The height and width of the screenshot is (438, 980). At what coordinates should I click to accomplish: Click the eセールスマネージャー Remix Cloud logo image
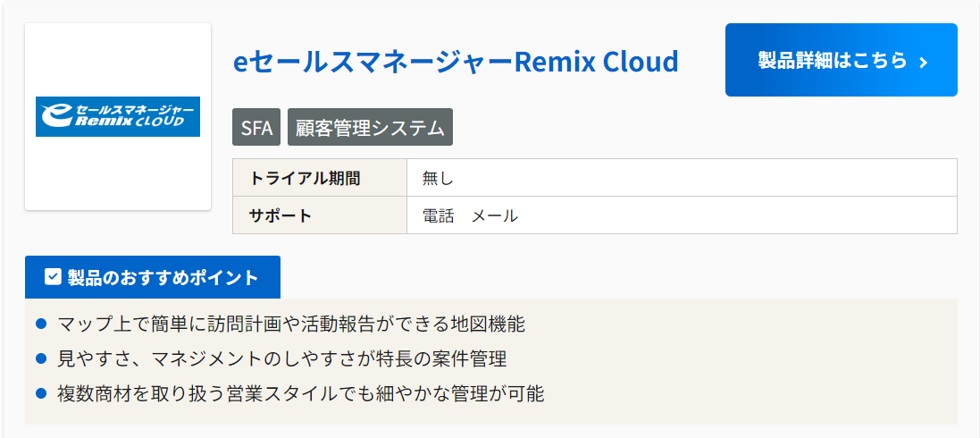click(x=118, y=116)
